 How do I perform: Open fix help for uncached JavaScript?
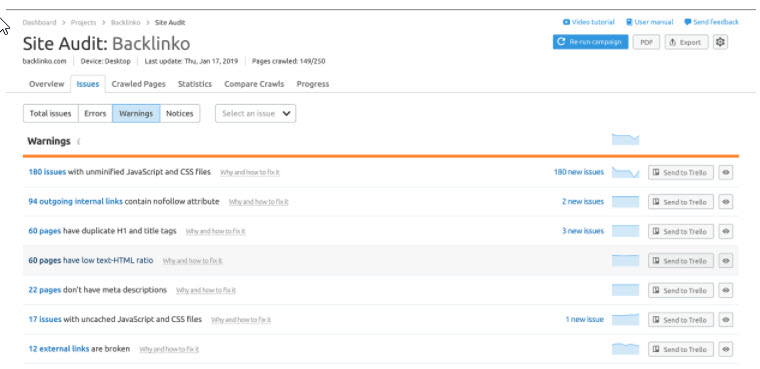tap(241, 320)
